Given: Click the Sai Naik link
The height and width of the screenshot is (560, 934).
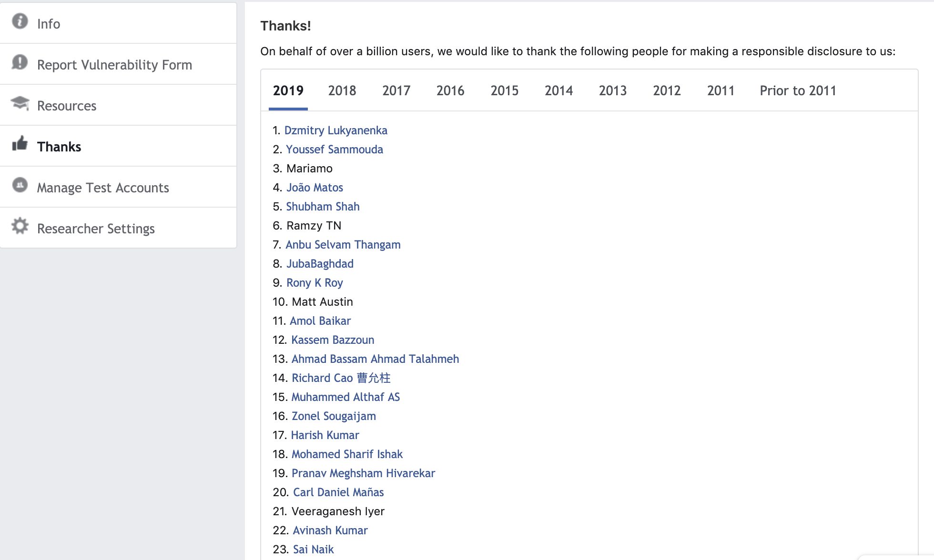Looking at the screenshot, I should 313,550.
